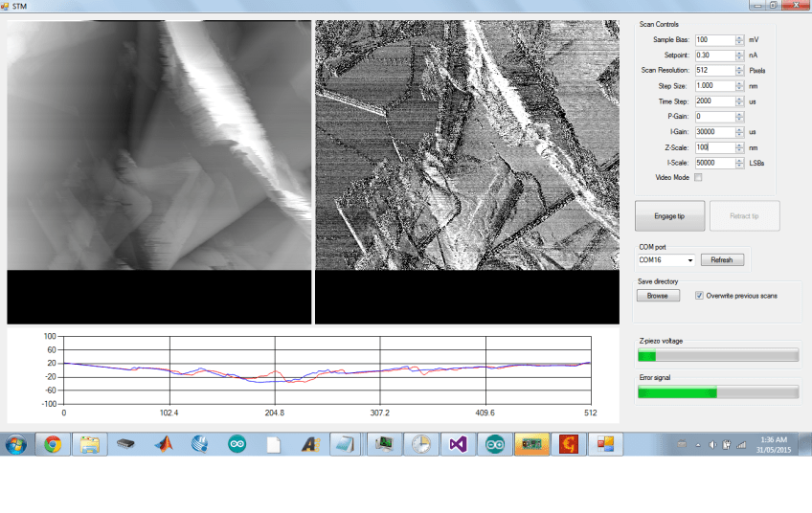
Task: Click the volume speaker tray icon
Action: (x=712, y=444)
